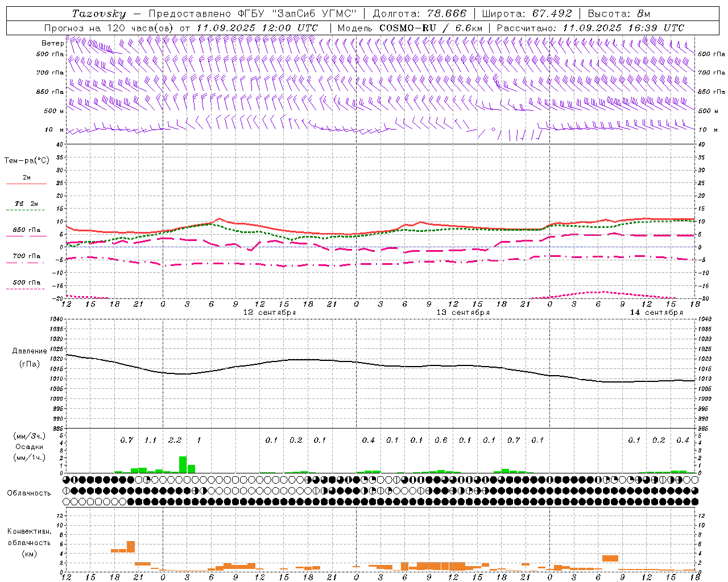Viewport: 728px width, 582px height.
Task: Click the 850 гПа temperature legend entry
Action: (26, 230)
